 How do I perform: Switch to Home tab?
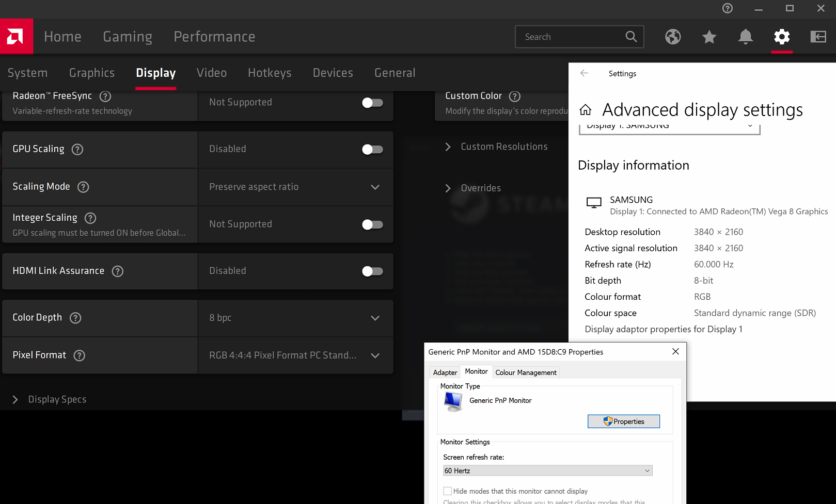(62, 37)
